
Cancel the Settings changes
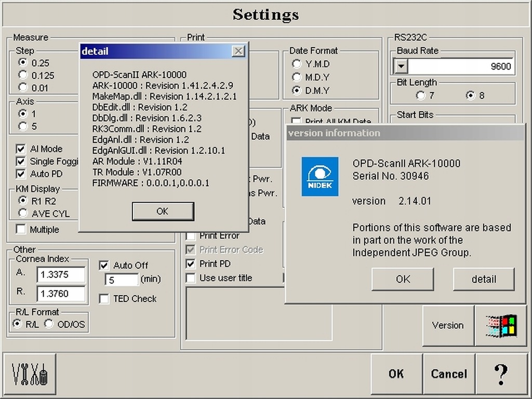coord(449,374)
